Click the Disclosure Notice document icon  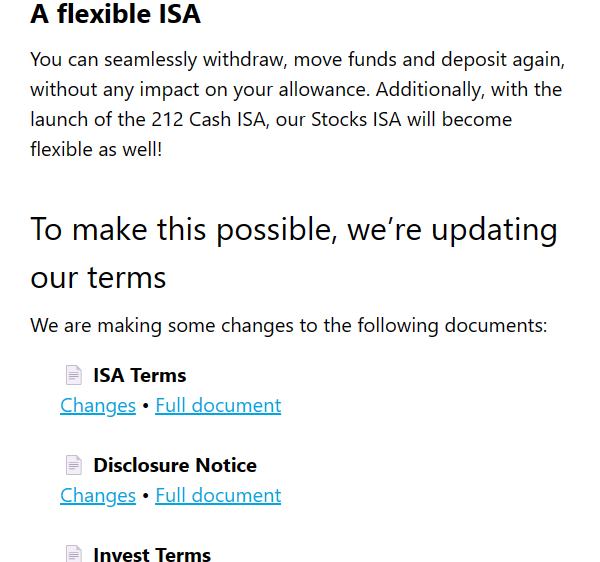73,465
